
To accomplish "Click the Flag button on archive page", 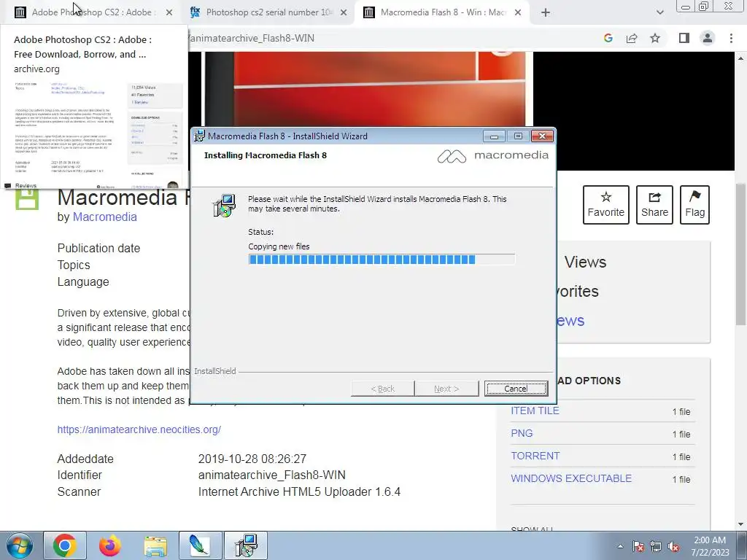I will 694,205.
